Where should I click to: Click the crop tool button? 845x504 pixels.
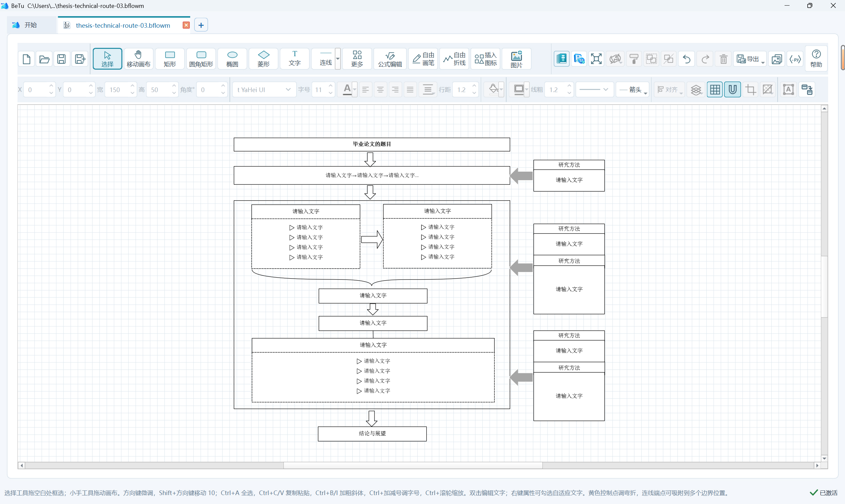click(750, 90)
